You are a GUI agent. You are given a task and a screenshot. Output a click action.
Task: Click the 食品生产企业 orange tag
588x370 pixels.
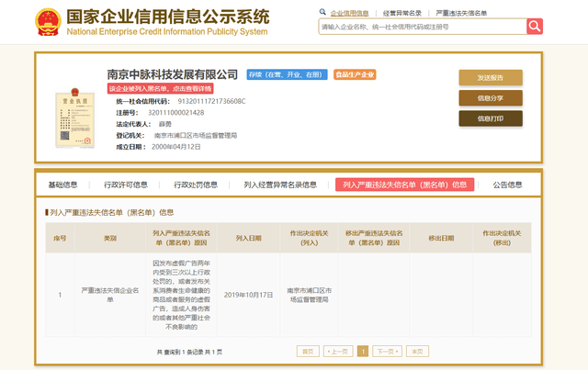click(x=355, y=74)
